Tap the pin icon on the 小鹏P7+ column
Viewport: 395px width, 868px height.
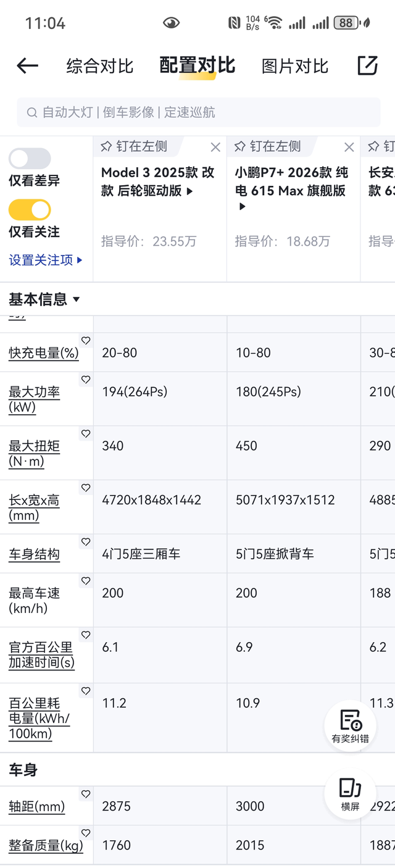pos(240,146)
